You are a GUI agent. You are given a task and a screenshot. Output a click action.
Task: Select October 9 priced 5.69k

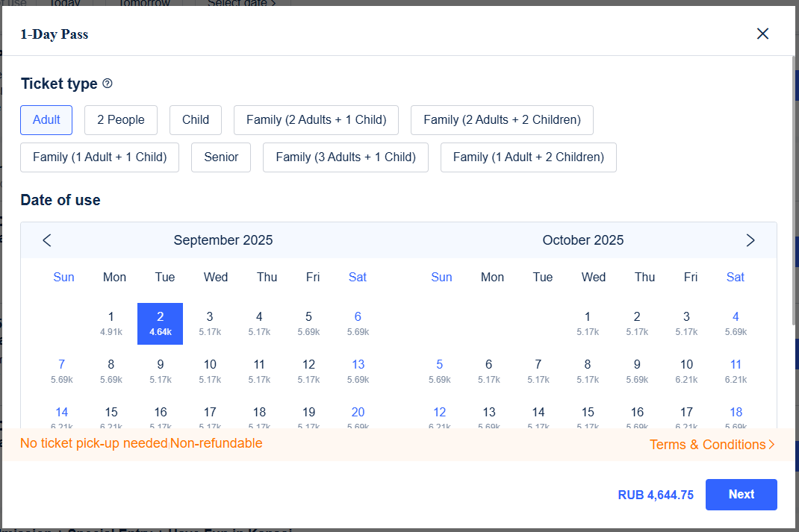(x=637, y=372)
